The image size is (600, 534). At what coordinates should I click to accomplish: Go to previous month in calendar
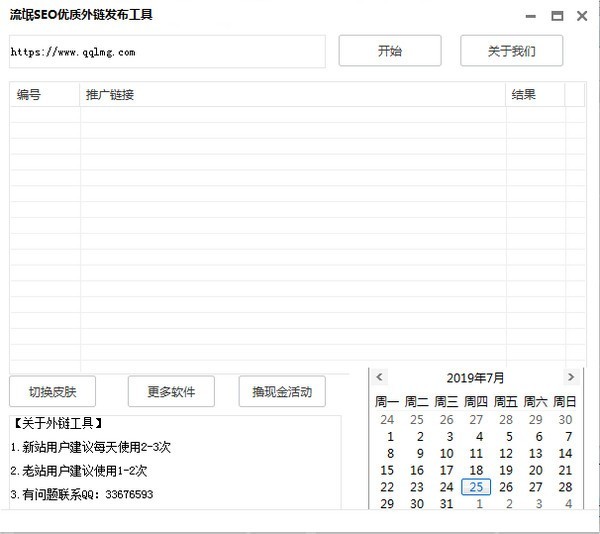379,377
